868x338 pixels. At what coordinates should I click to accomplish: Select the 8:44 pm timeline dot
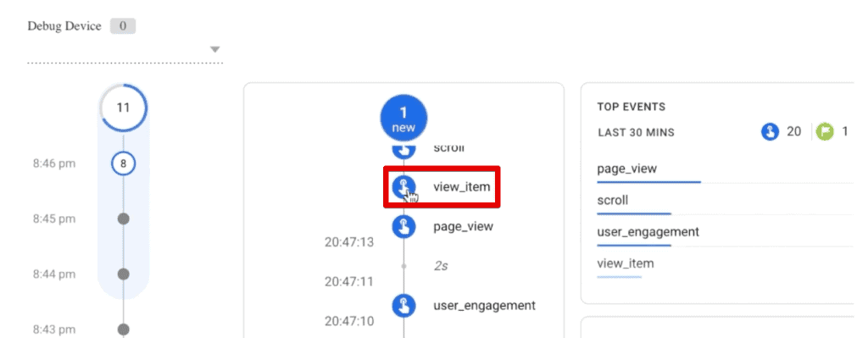pyautogui.click(x=124, y=274)
